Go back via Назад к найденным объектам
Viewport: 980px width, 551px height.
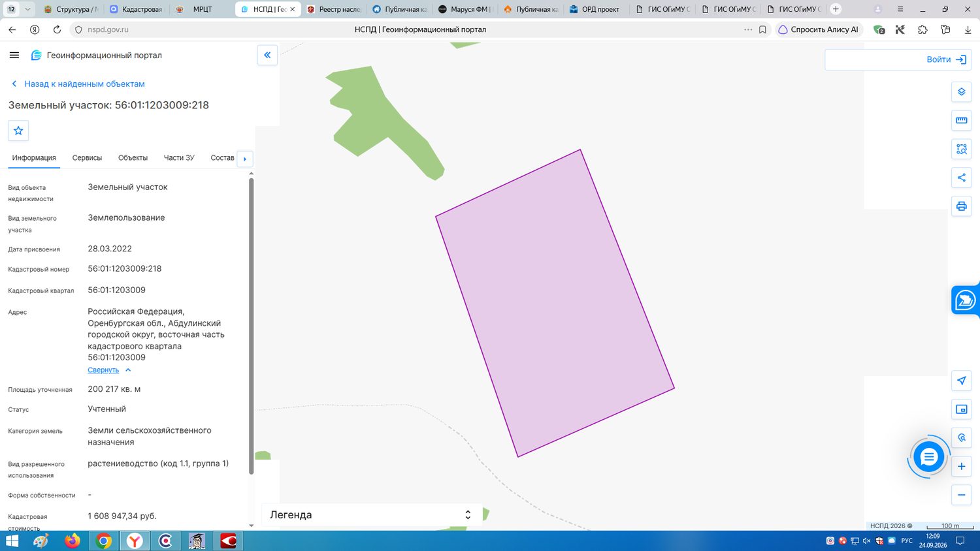[78, 84]
